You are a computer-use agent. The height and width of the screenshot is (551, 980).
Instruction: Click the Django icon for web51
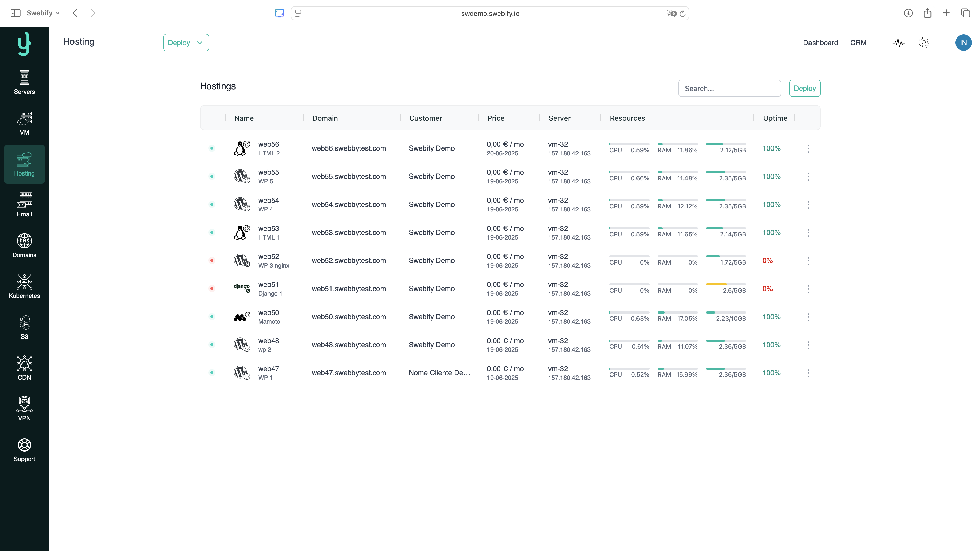click(242, 288)
